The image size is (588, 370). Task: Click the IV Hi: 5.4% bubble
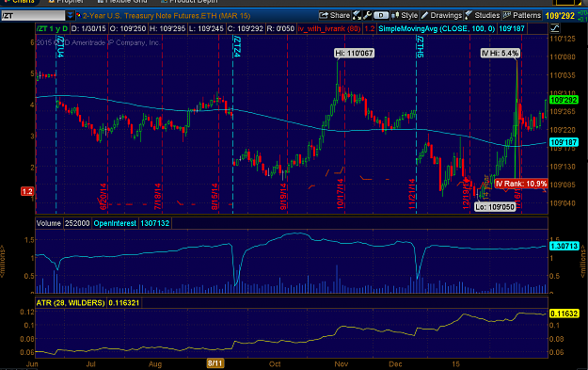click(501, 54)
